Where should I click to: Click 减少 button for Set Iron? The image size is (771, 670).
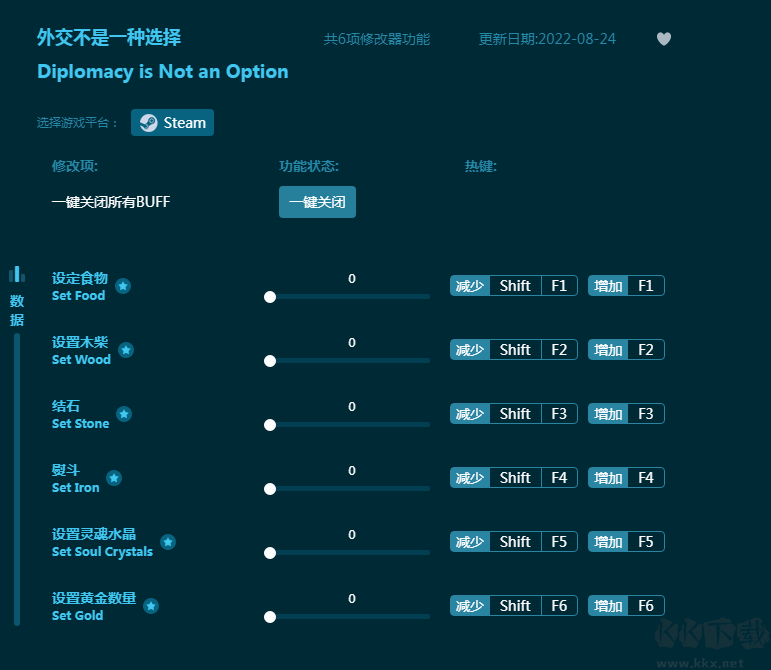[x=470, y=478]
